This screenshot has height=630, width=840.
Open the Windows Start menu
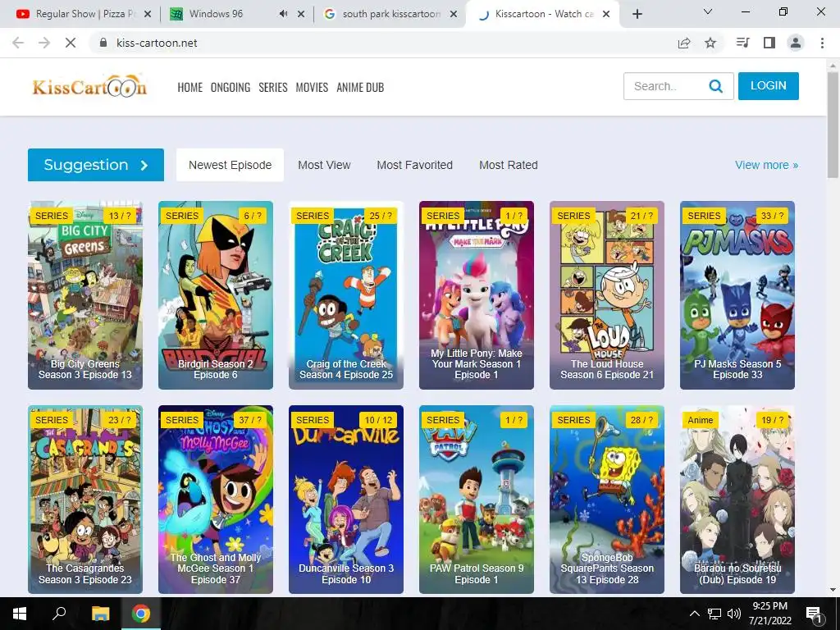20,614
